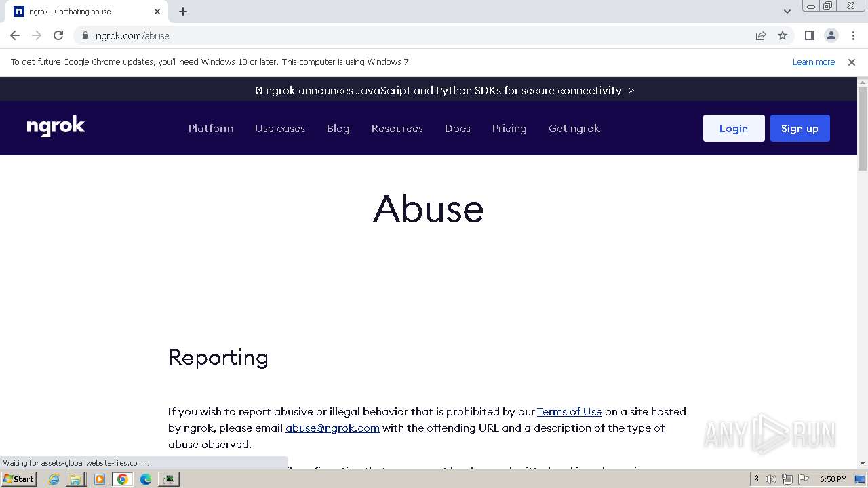Open the Get ngrok page
This screenshot has height=488, width=868.
coord(574,128)
